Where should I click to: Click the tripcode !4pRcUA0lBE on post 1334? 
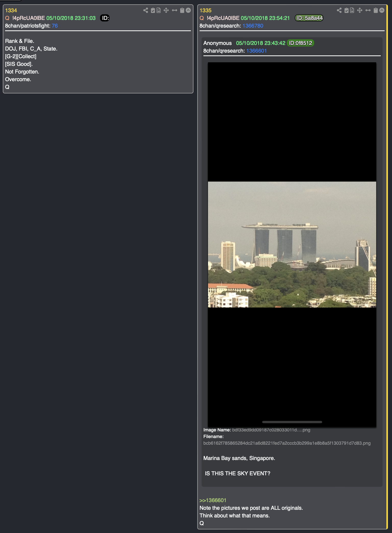pos(29,18)
